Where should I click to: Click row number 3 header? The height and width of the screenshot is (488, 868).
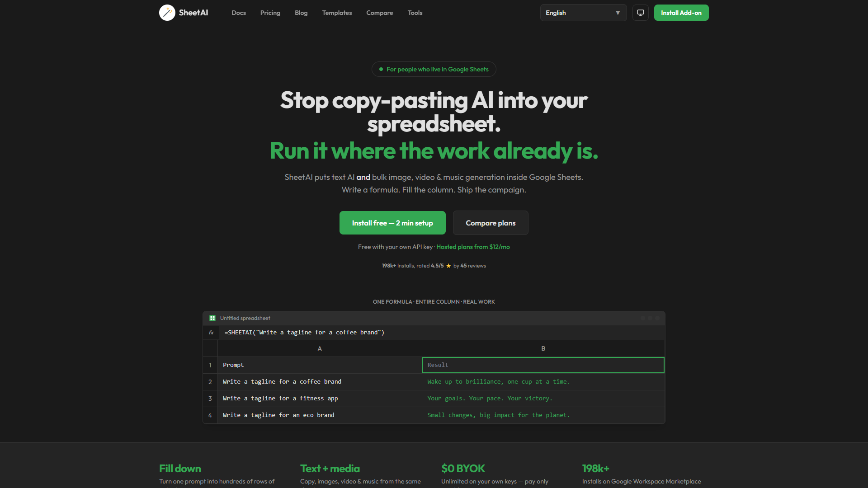pyautogui.click(x=210, y=399)
